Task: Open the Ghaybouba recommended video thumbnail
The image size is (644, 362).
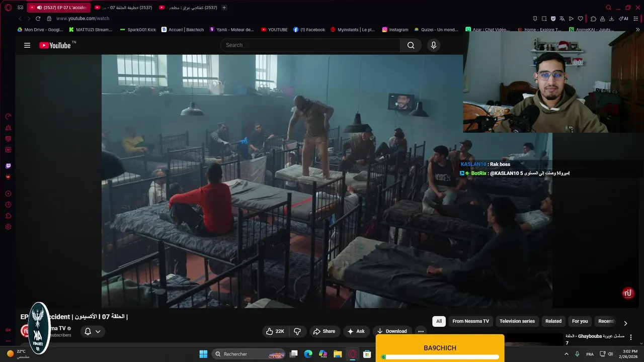Action: click(x=533, y=340)
